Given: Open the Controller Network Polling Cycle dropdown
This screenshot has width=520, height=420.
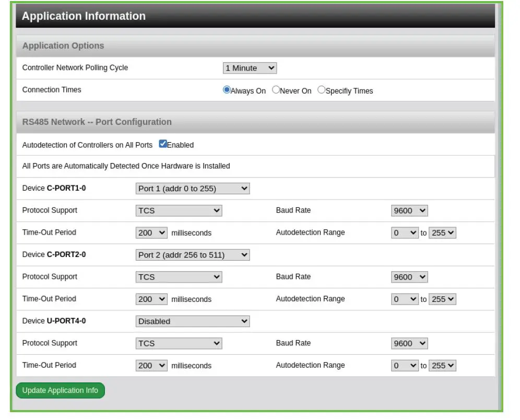Looking at the screenshot, I should click(x=250, y=68).
